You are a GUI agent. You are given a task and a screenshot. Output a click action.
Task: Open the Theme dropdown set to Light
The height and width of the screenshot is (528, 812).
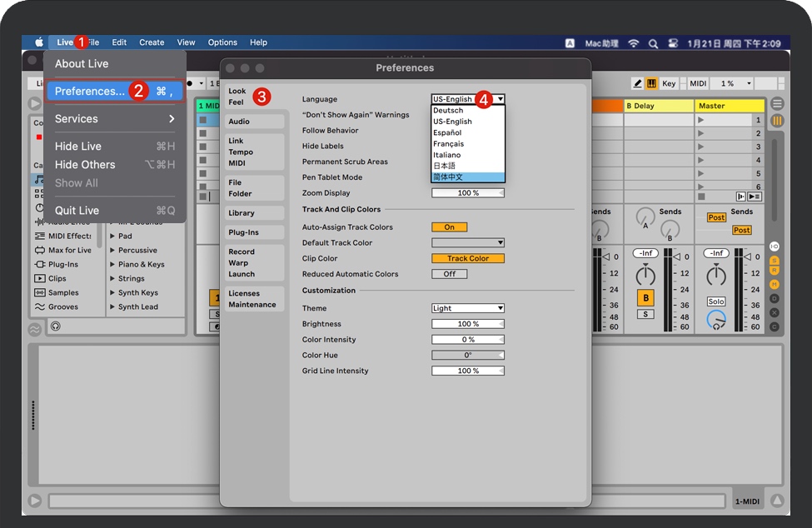tap(467, 308)
